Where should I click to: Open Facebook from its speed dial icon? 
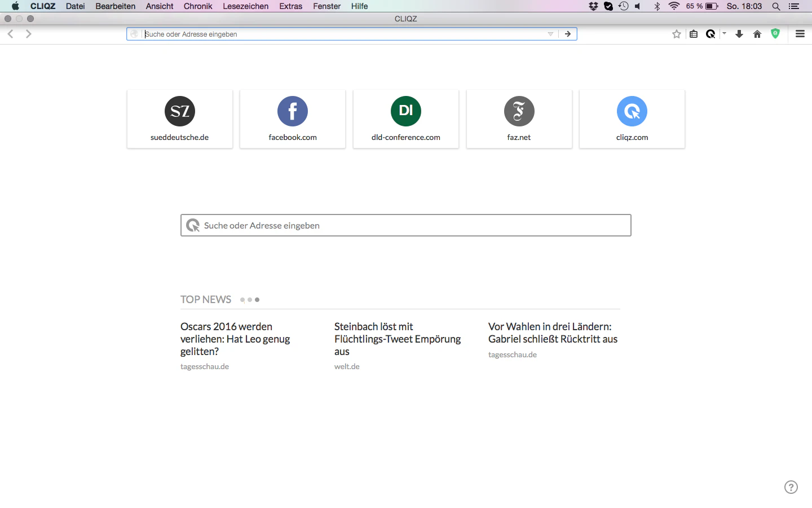point(292,111)
